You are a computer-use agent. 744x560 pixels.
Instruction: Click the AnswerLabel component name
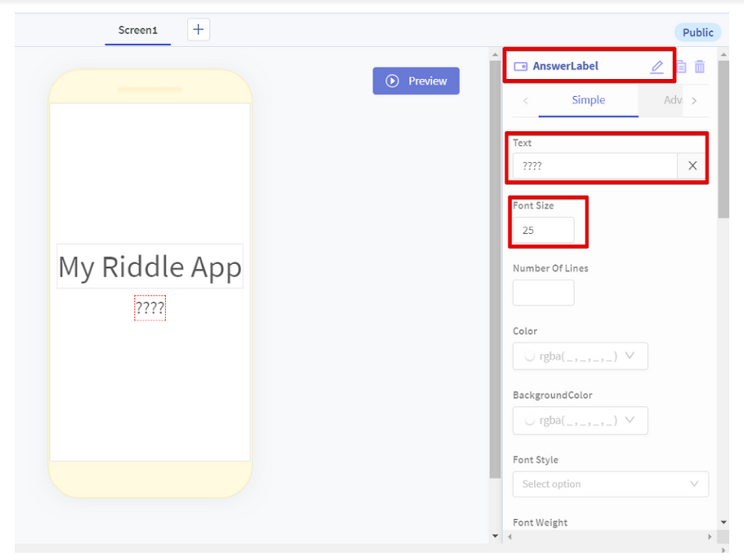(x=565, y=66)
